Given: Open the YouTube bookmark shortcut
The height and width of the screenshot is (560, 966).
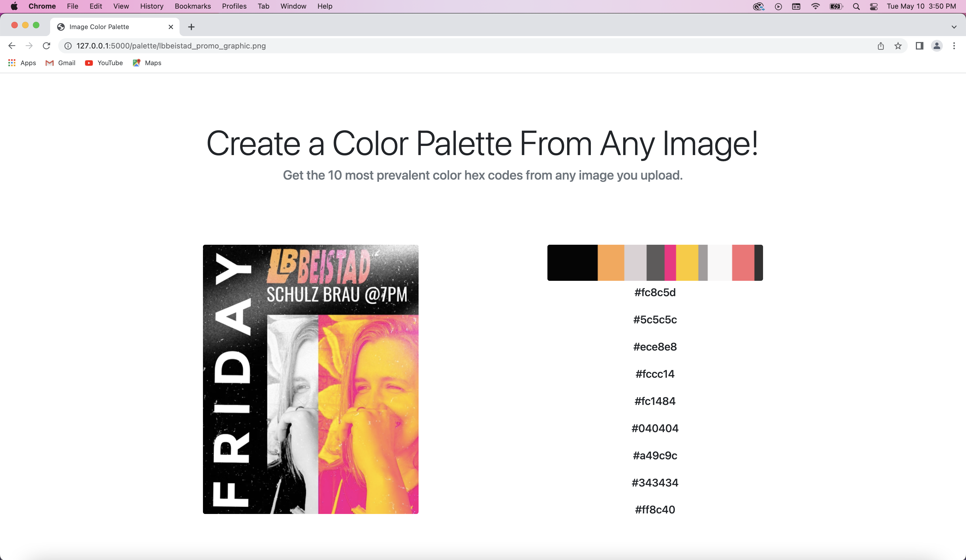Looking at the screenshot, I should [x=103, y=63].
